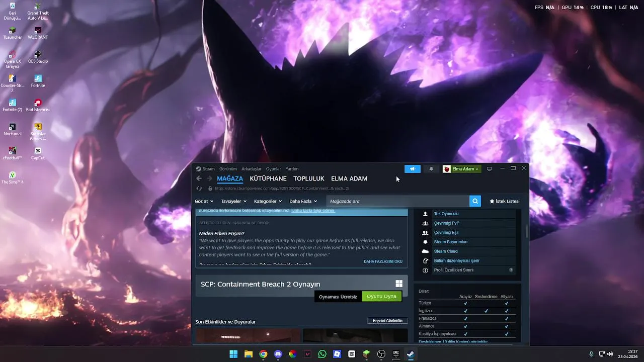Click the Mağazada ara search field
Viewport: 644px width, 362px height.
click(398, 201)
